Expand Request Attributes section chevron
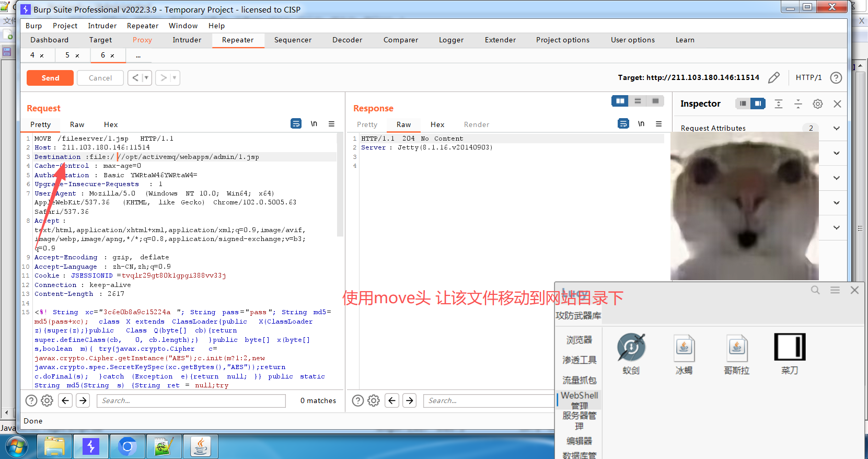Screen dimensions: 868x459 836,128
